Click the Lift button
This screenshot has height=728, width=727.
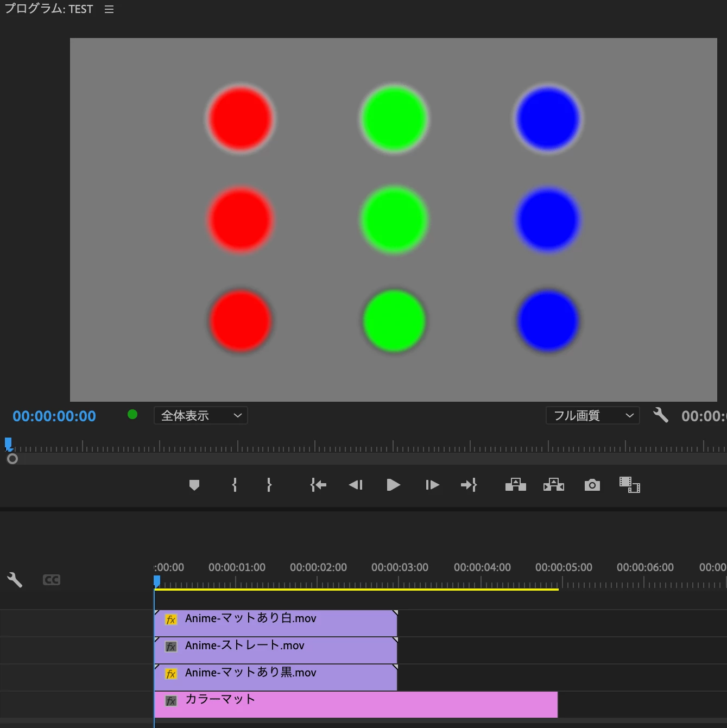[x=516, y=485]
